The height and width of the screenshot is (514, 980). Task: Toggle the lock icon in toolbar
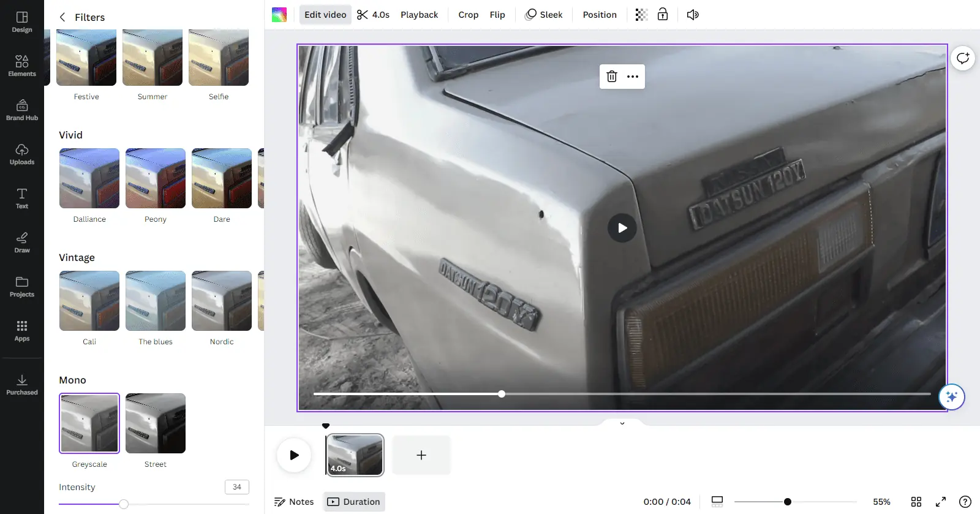pos(663,15)
